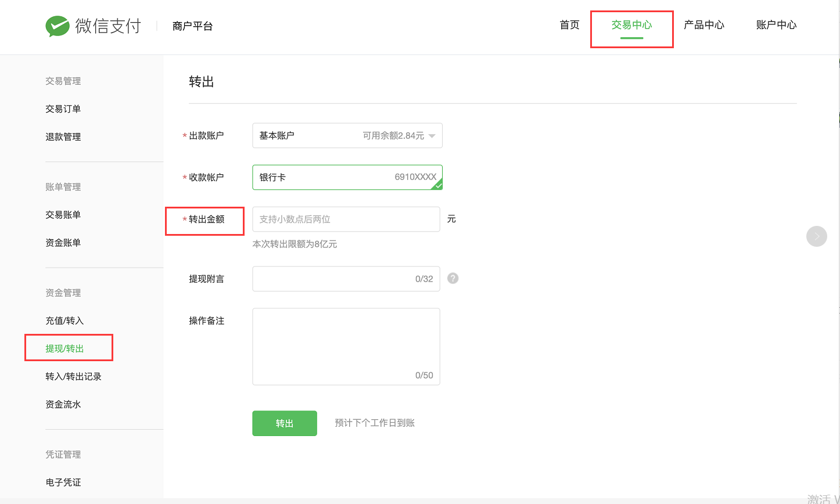Expand the 出款账户 dropdown arrow
Viewport: 840px width, 504px height.
(x=432, y=136)
